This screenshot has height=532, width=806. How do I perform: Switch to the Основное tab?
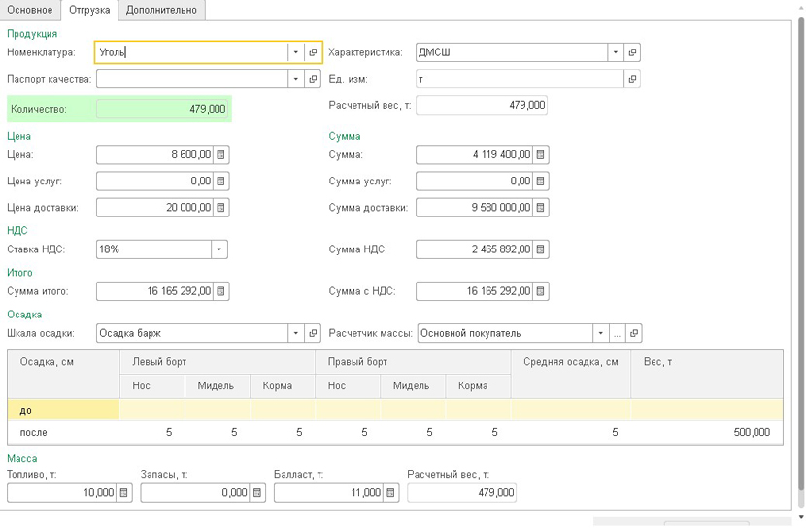(30, 10)
